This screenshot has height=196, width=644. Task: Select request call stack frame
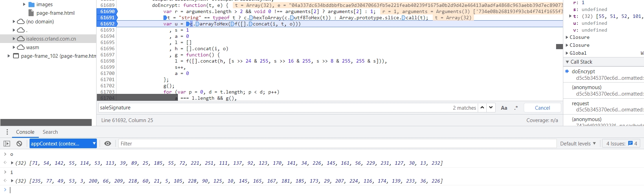click(x=604, y=107)
